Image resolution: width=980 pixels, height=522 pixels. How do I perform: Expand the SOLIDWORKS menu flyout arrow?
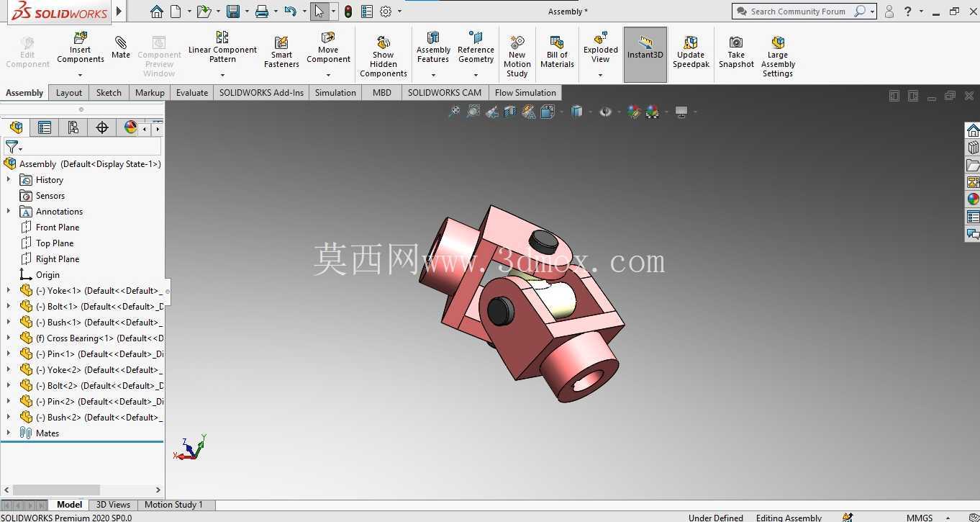tap(119, 12)
